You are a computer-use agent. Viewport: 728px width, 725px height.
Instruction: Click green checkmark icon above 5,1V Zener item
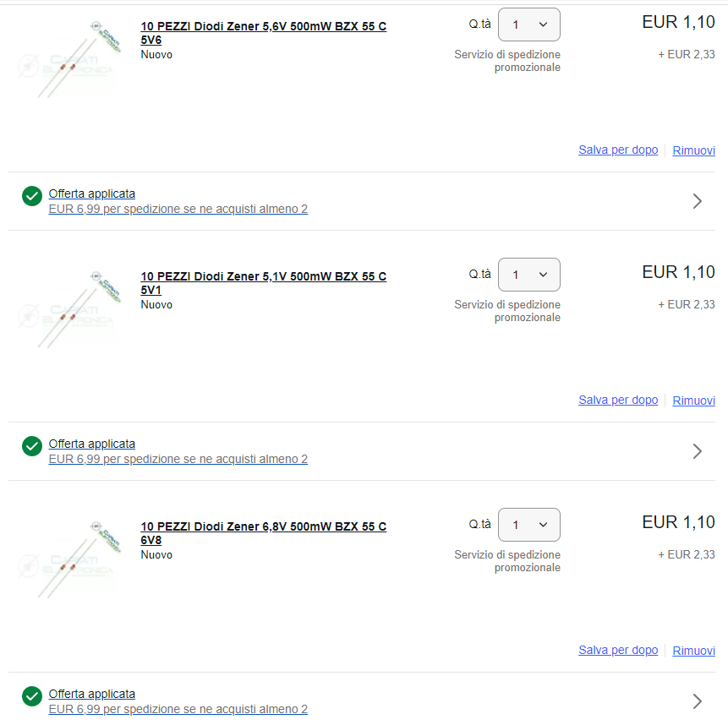coord(32,196)
